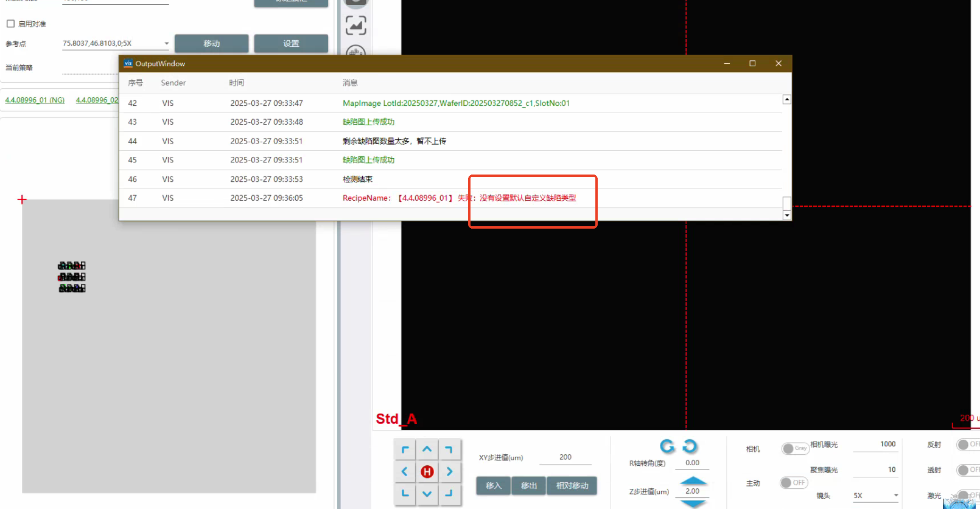980x509 pixels.
Task: Click the 时间 column header
Action: tap(236, 83)
